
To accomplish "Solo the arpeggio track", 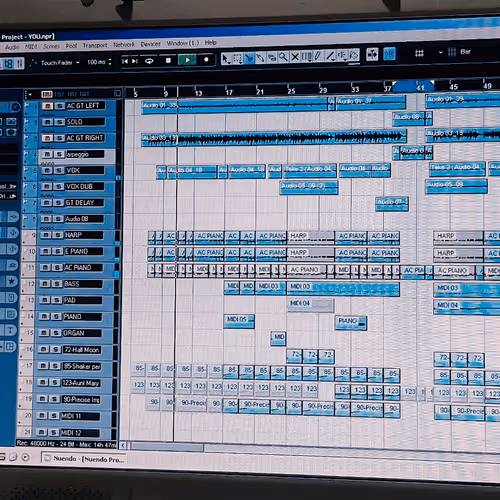I will point(59,154).
